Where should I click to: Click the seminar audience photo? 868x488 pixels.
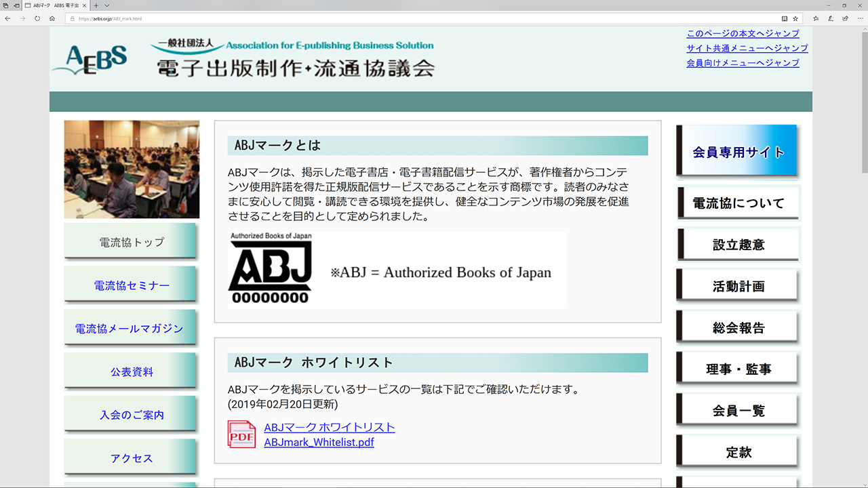pyautogui.click(x=132, y=169)
